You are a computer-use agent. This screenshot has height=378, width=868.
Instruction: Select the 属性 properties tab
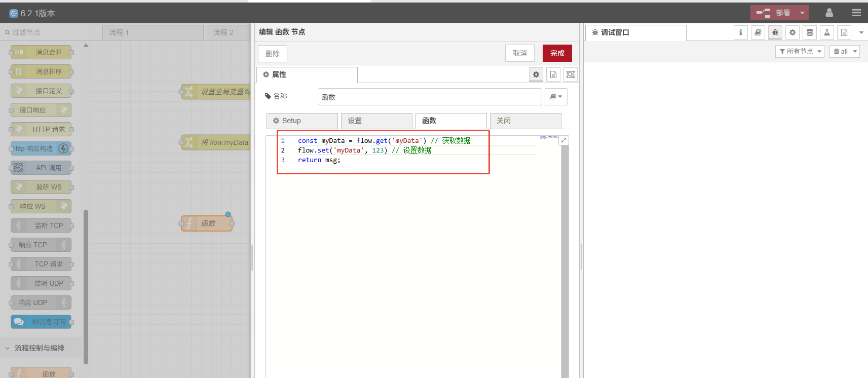pos(307,74)
